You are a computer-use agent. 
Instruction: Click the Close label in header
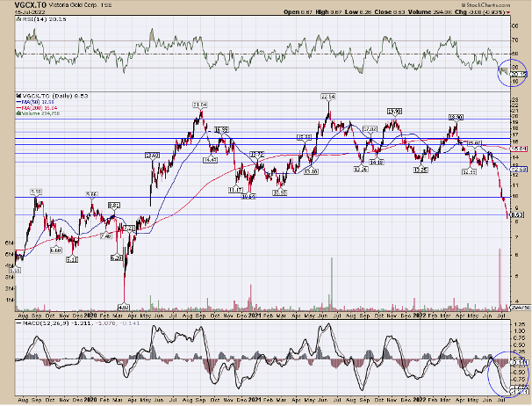[383, 12]
